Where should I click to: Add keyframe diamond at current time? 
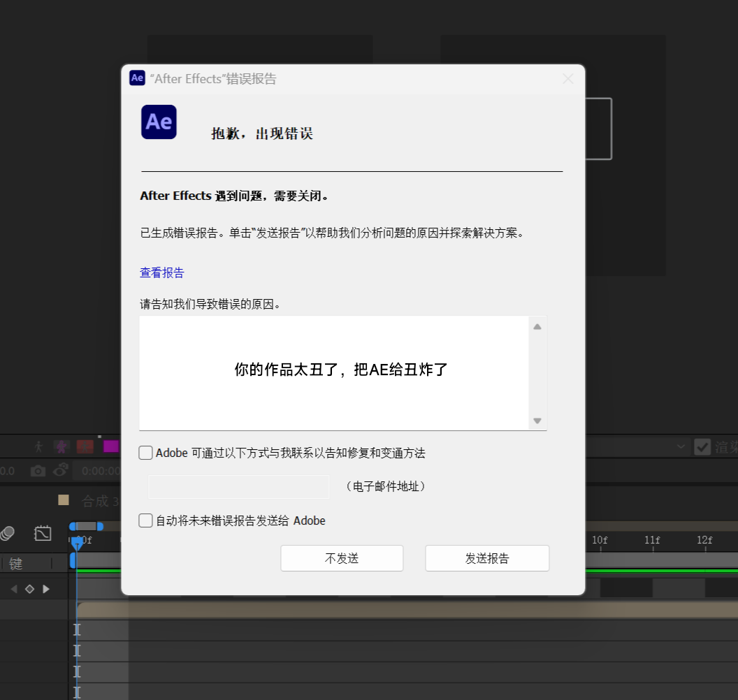point(29,589)
